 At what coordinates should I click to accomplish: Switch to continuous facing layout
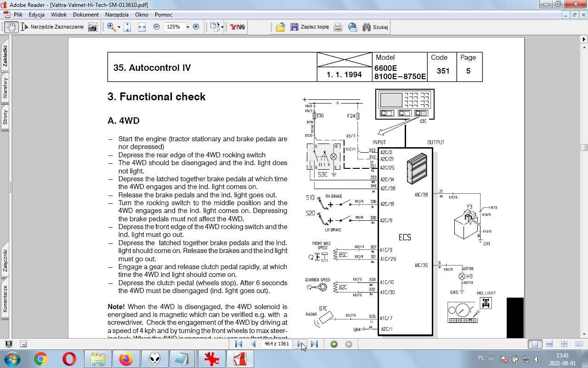565,344
